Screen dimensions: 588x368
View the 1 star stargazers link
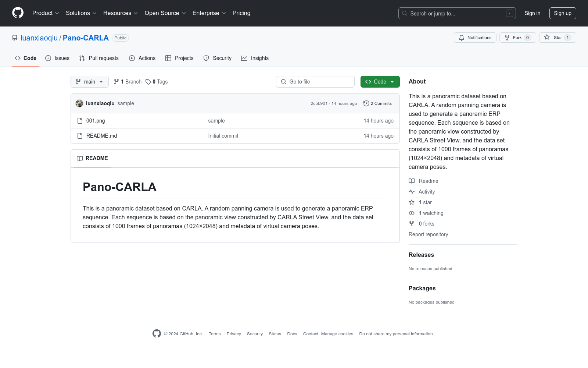[420, 202]
